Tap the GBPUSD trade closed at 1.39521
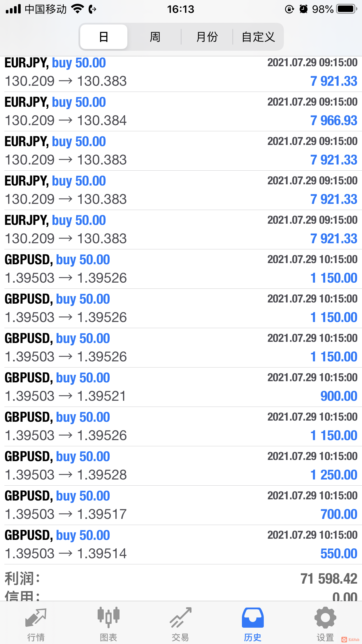Image resolution: width=362 pixels, height=644 pixels. (181, 387)
